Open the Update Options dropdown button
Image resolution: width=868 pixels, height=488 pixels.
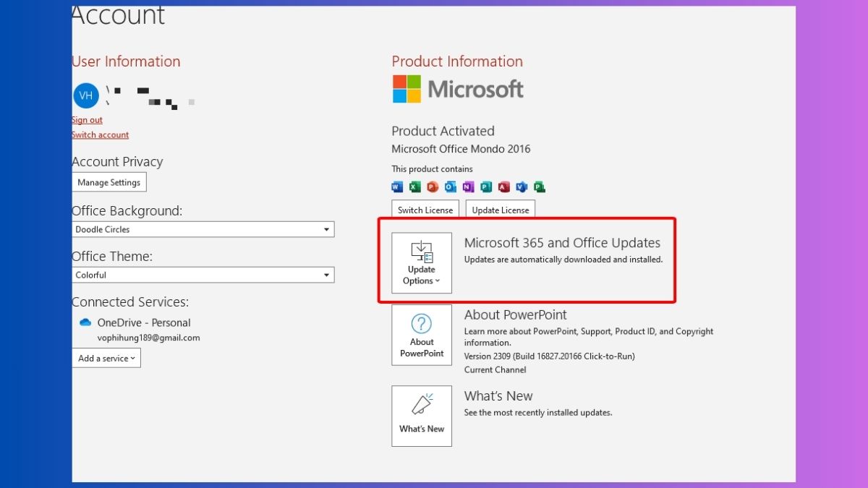(422, 262)
